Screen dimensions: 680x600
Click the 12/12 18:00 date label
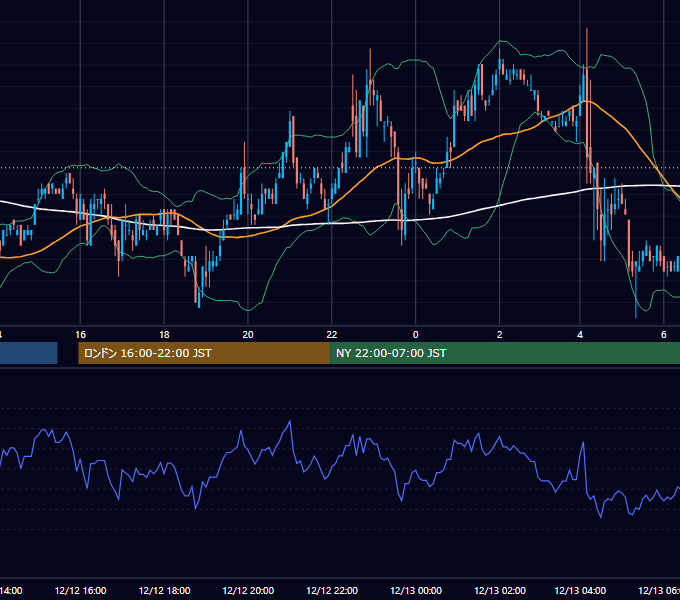click(164, 590)
